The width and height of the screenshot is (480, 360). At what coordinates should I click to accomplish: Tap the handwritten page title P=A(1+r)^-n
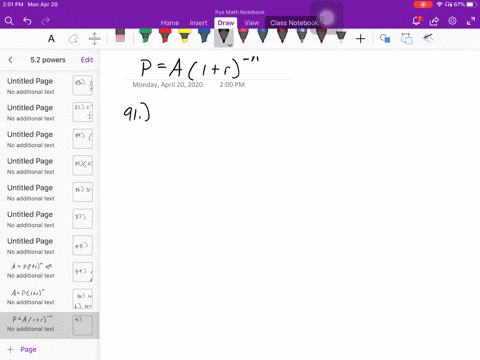200,67
